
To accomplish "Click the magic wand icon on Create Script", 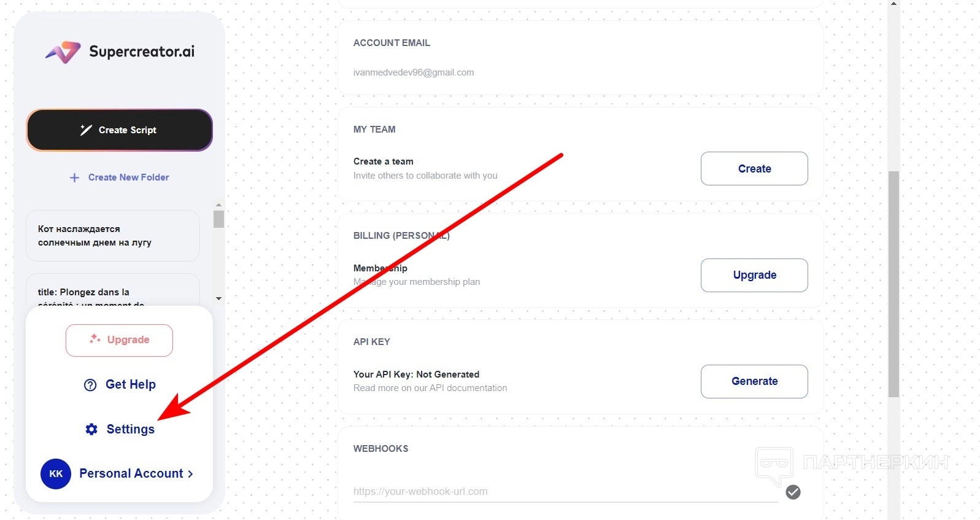I will point(86,130).
